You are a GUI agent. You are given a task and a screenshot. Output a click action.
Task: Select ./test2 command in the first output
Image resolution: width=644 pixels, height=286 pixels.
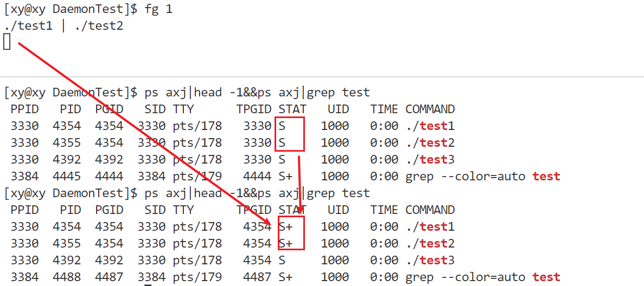point(430,143)
